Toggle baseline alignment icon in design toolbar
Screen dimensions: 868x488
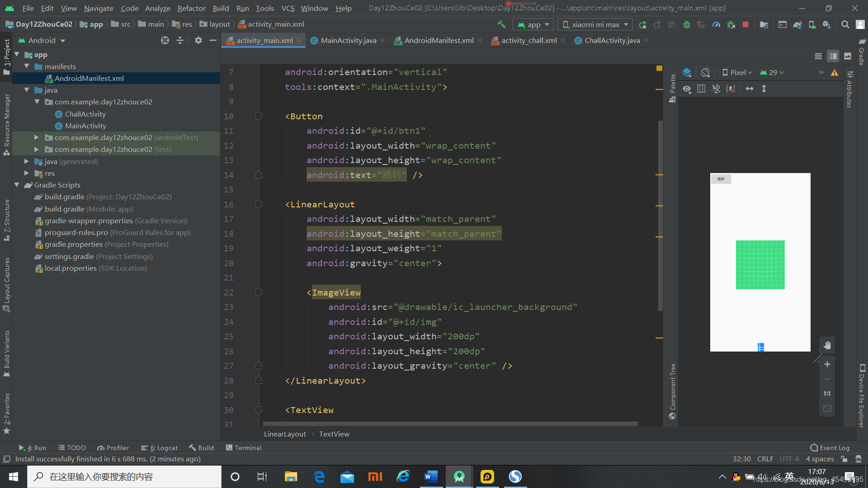point(716,89)
